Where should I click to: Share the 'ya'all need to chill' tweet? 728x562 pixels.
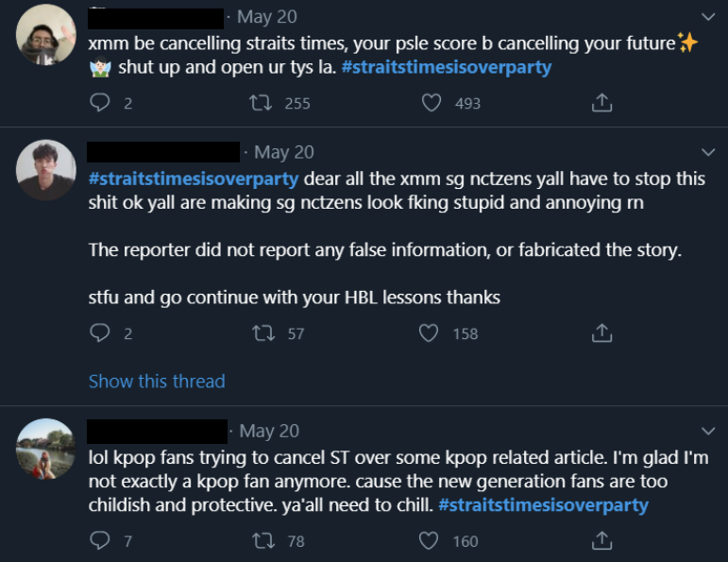[x=601, y=541]
